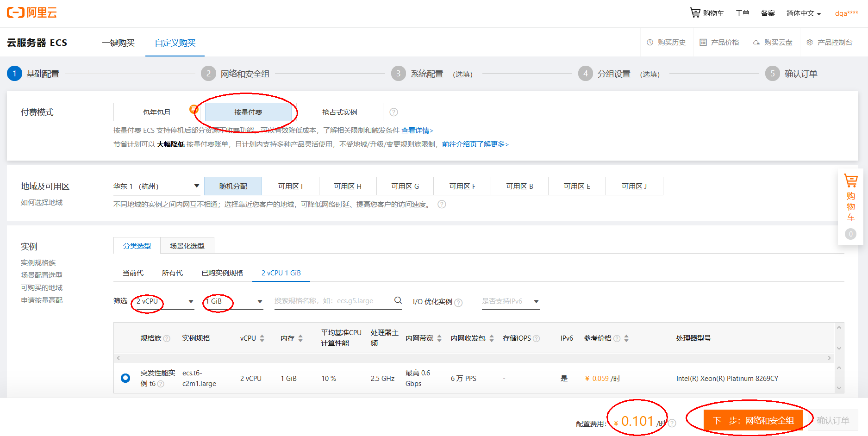Choose 可用区 I
This screenshot has width=868, height=436.
[x=290, y=186]
